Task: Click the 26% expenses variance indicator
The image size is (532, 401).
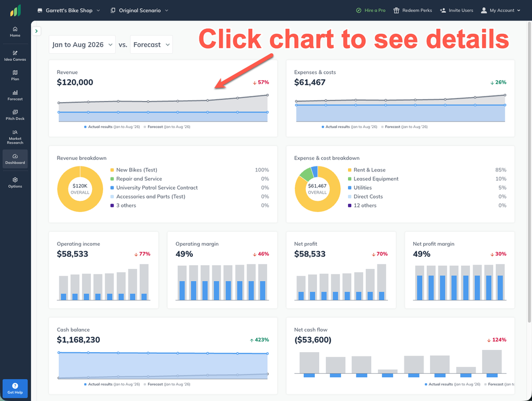Action: pos(498,82)
